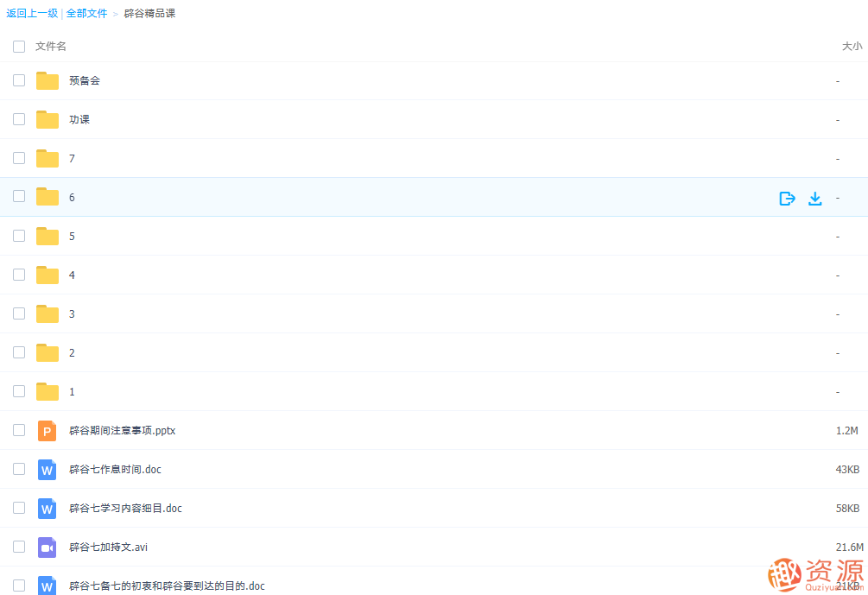
Task: Open folder named 3
Action: tap(72, 314)
